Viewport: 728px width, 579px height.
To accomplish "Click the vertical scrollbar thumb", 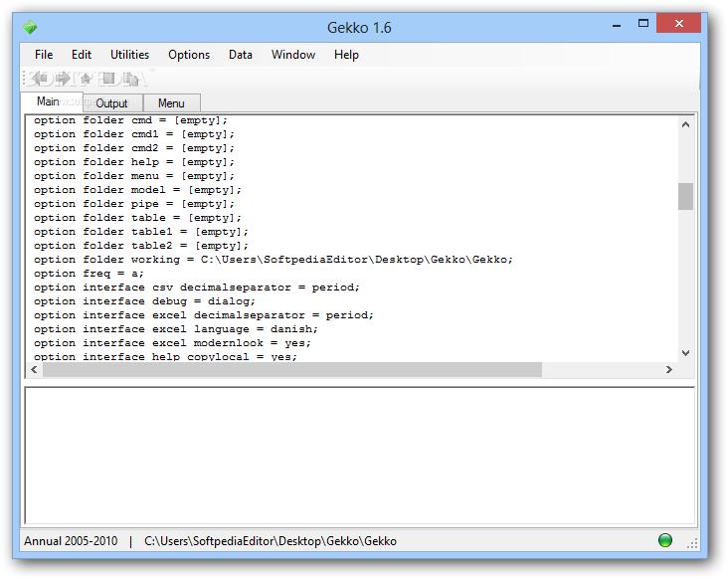I will (x=686, y=196).
